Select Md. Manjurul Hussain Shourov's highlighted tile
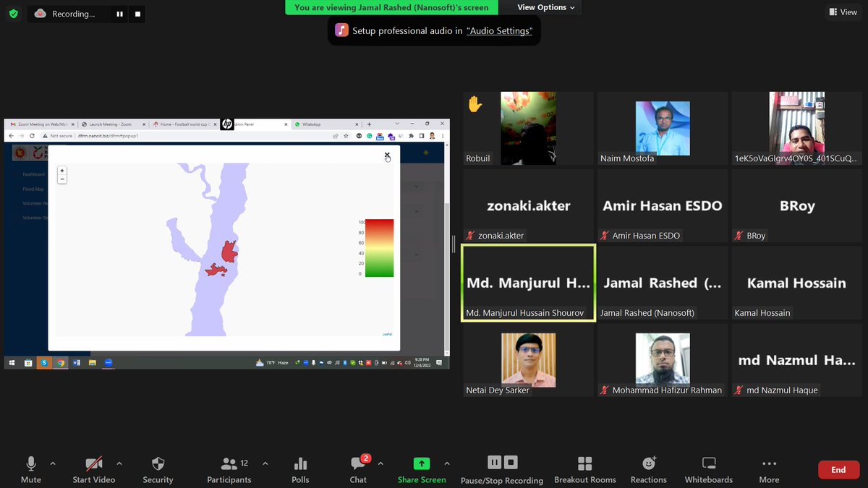This screenshot has height=488, width=868. pos(529,283)
